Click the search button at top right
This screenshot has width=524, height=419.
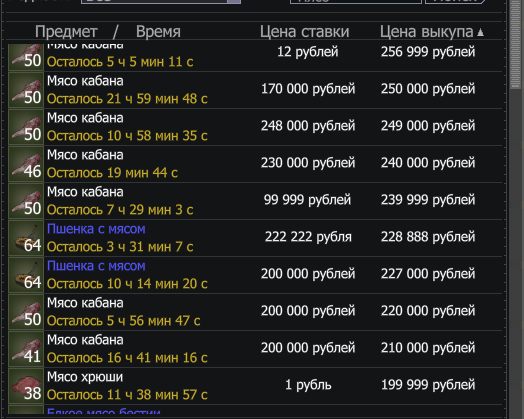(x=454, y=2)
